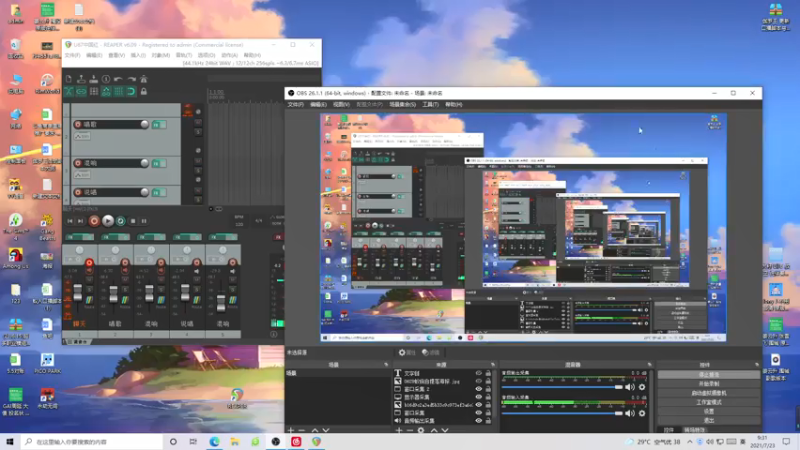Viewport: 800px width, 450px height.
Task: Add a scene with OBS scenes plus button
Action: (291, 431)
